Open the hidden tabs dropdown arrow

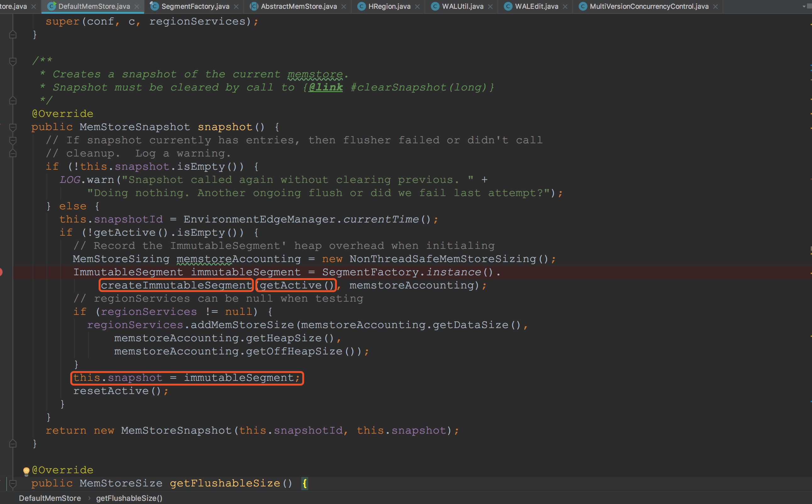(x=804, y=6)
